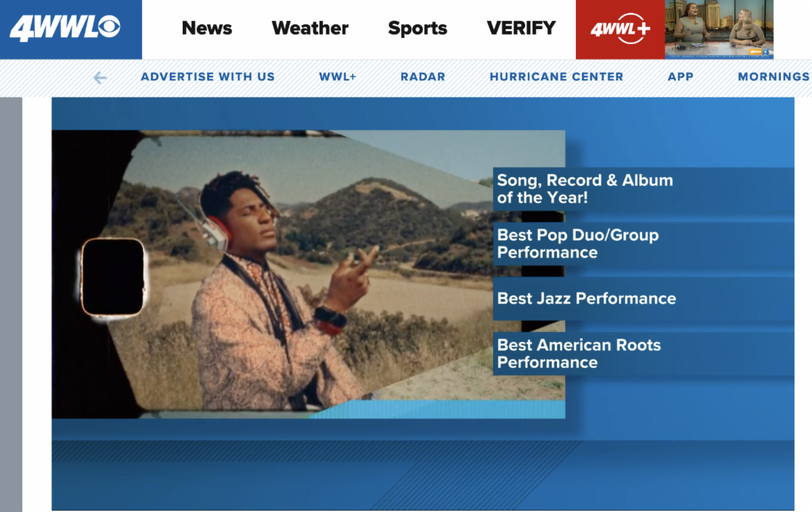The height and width of the screenshot is (512, 812).
Task: Open the MORNINGS link
Action: (773, 77)
